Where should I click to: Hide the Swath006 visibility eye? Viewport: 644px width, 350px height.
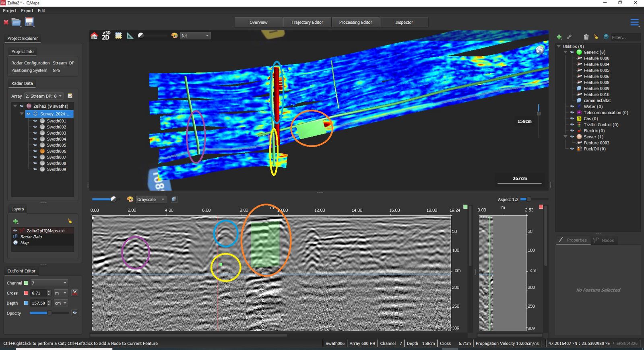[x=35, y=151]
